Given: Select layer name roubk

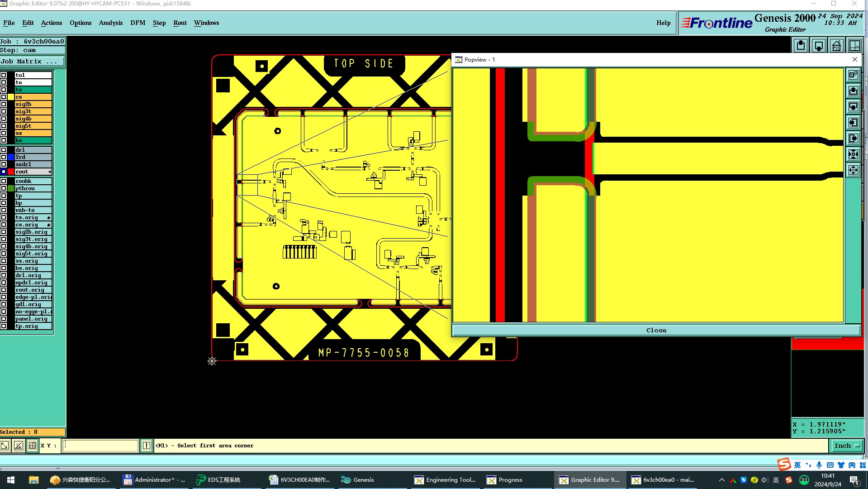Looking at the screenshot, I should pyautogui.click(x=33, y=181).
